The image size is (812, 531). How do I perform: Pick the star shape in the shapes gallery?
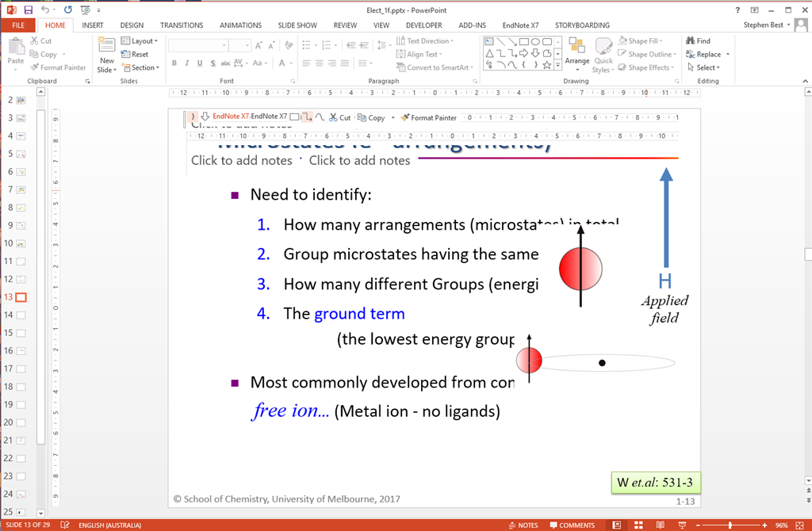click(547, 65)
